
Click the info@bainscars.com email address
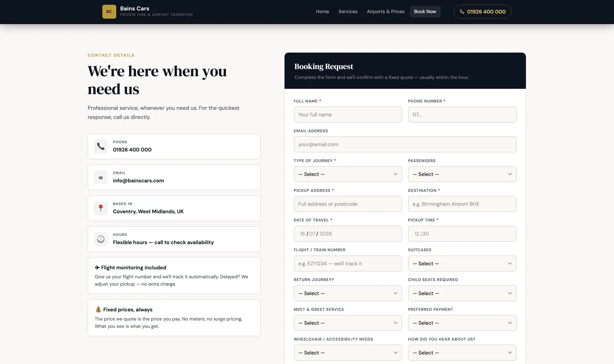click(139, 181)
